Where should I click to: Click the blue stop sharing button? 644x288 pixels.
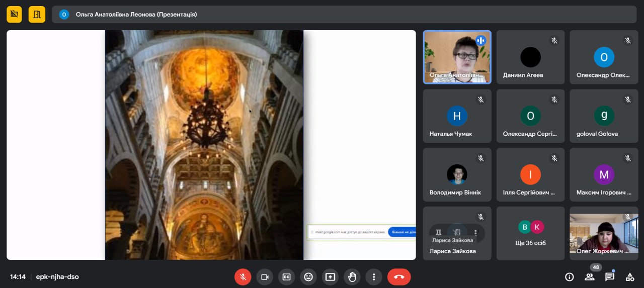point(401,232)
